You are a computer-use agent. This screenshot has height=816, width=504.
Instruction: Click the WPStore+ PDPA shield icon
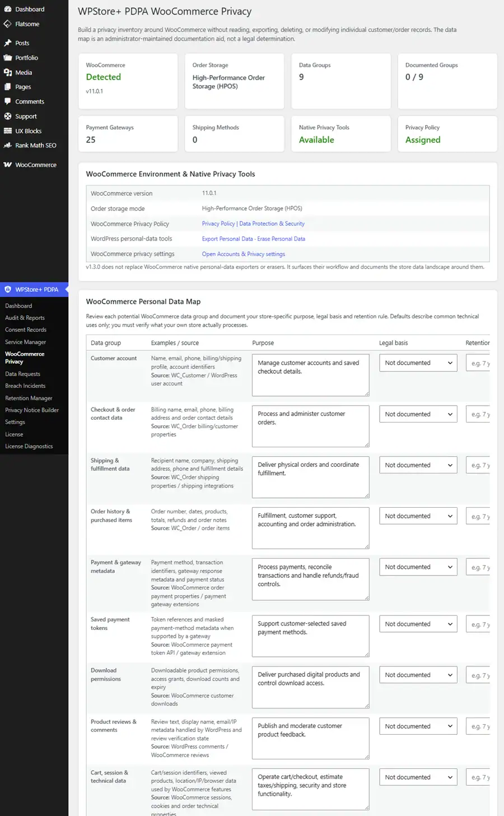tap(8, 290)
